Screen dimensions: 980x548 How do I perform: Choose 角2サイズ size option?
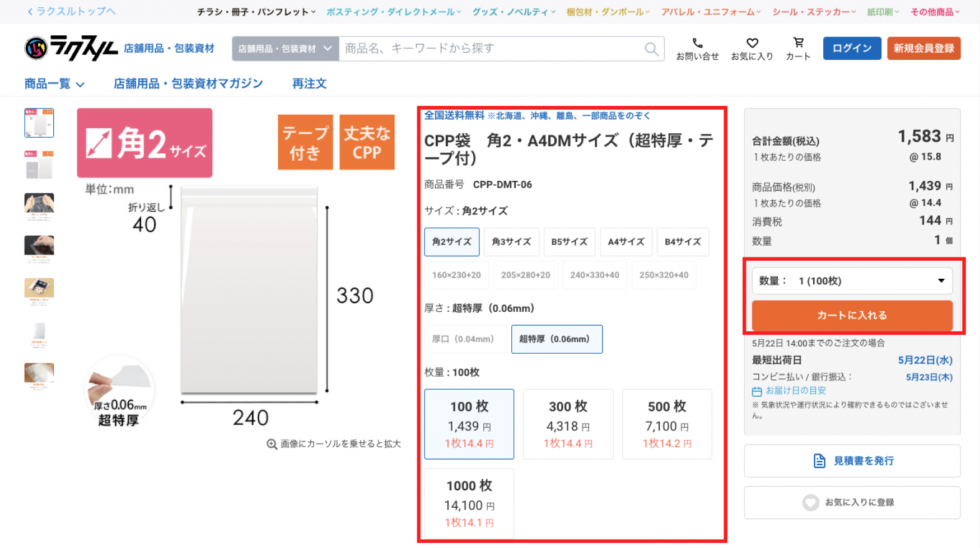(452, 242)
